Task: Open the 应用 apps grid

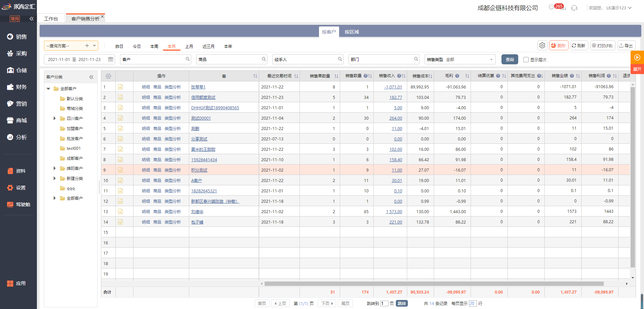Action: (x=17, y=283)
